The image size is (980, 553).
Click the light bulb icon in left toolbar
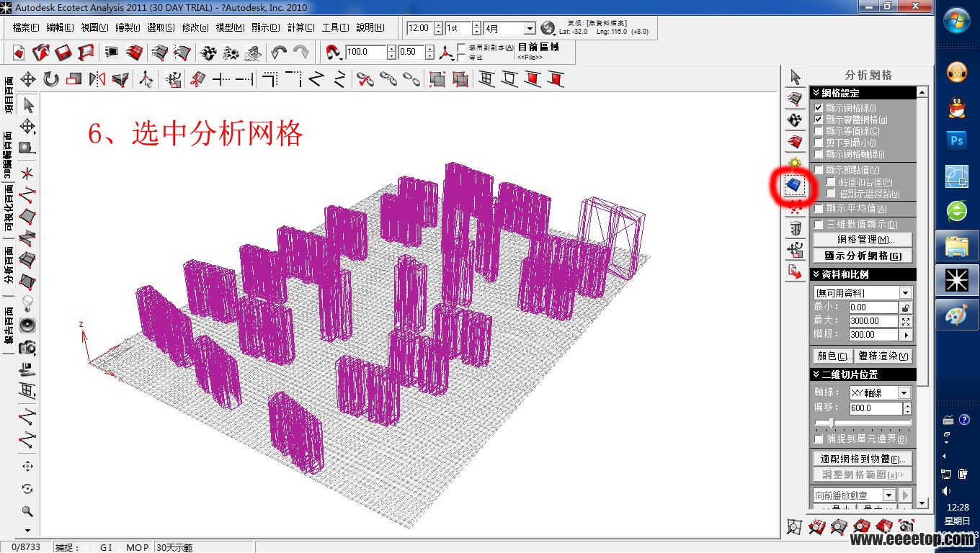point(28,302)
